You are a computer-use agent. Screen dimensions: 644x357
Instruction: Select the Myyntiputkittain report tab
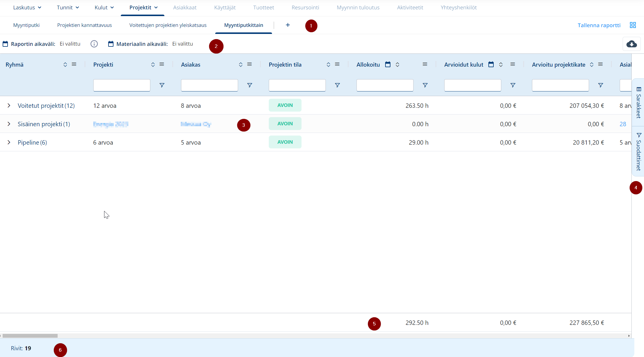(244, 25)
